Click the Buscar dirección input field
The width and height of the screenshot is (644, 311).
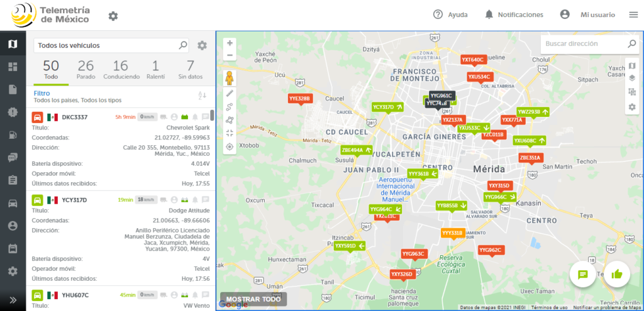pyautogui.click(x=584, y=43)
